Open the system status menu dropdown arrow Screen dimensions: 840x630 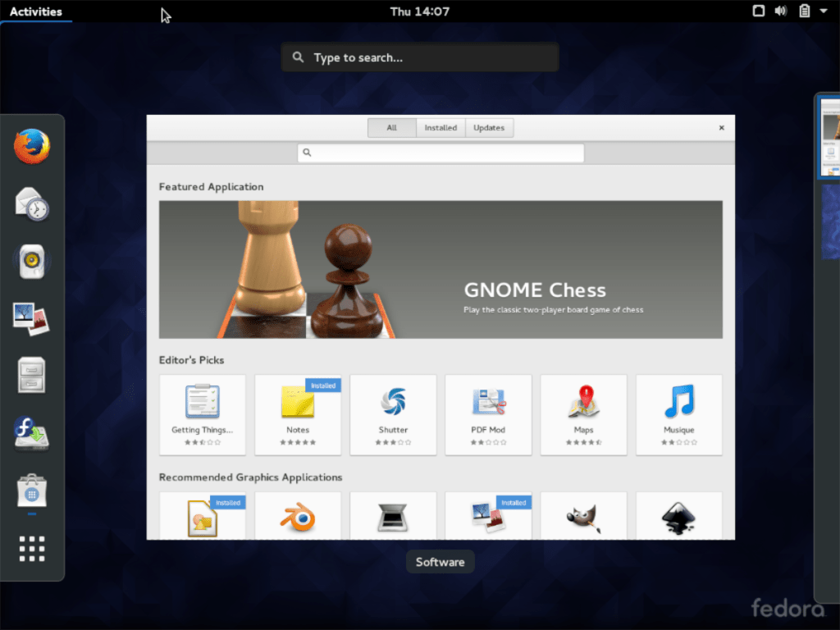tap(824, 11)
